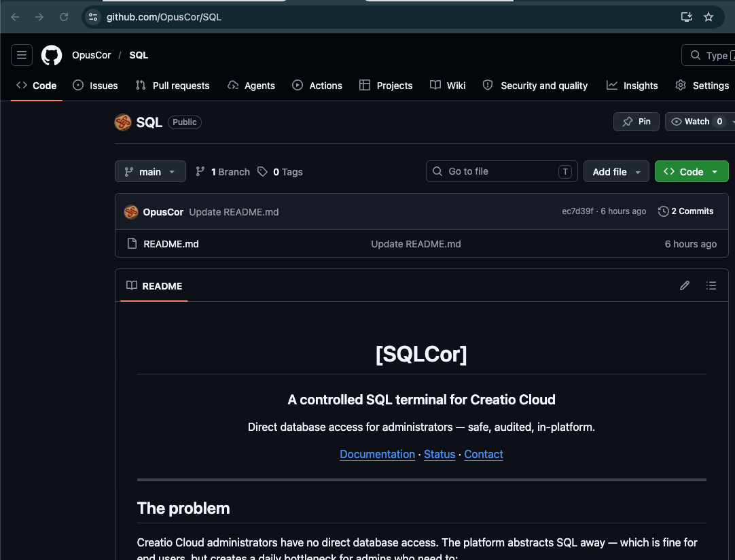The height and width of the screenshot is (560, 735).
Task: Open the Wiki tab
Action: [x=448, y=86]
